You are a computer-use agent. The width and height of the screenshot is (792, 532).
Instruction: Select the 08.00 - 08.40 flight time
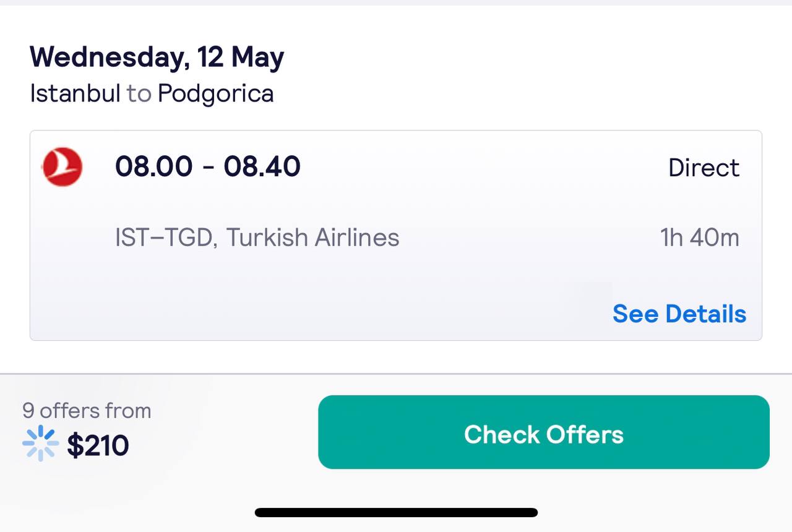click(208, 167)
